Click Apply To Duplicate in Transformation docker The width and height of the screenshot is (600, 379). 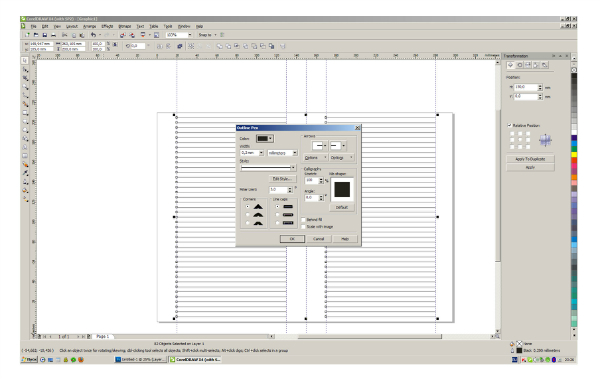click(x=530, y=159)
